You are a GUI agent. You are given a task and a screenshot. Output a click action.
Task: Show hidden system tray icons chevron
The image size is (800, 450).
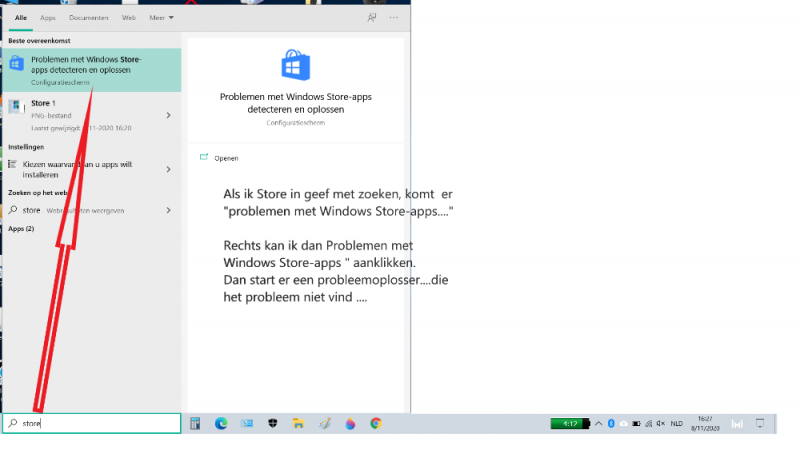coord(598,424)
